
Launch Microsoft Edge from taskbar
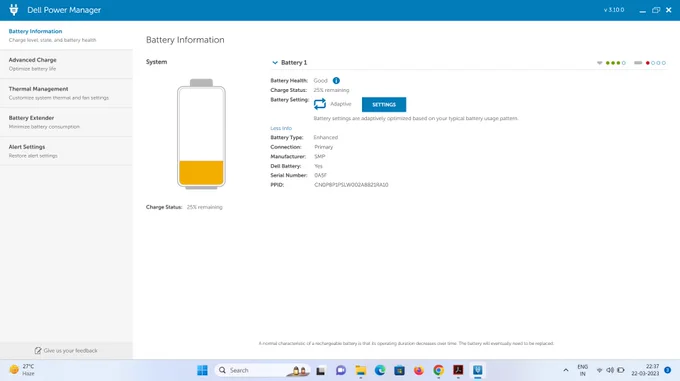380,370
